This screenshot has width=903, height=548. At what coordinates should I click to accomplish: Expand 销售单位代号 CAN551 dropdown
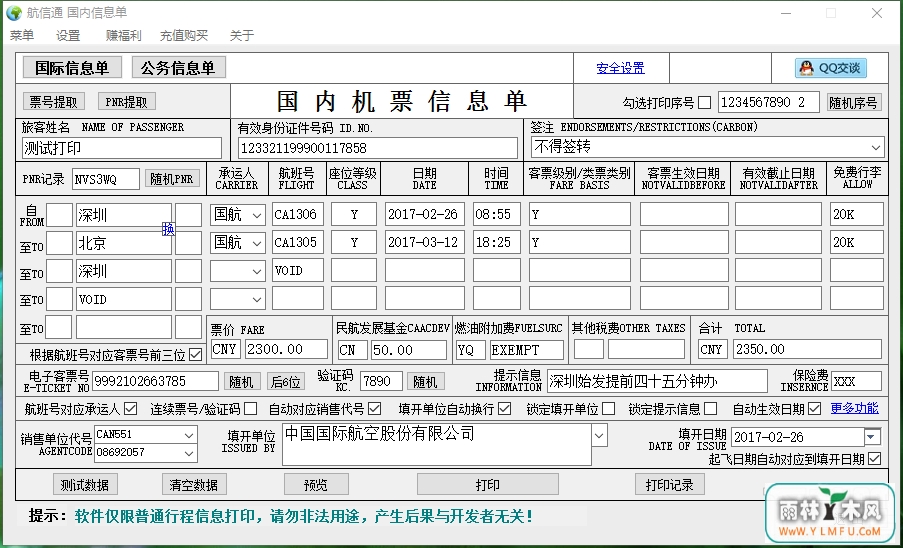189,435
